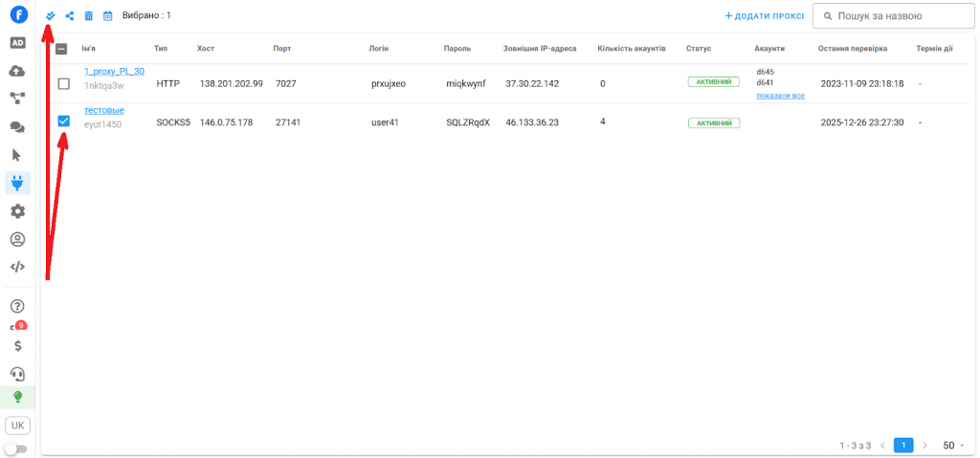Check the box for 1_proxy_PL_30 row
This screenshot has height=458, width=980.
point(64,84)
